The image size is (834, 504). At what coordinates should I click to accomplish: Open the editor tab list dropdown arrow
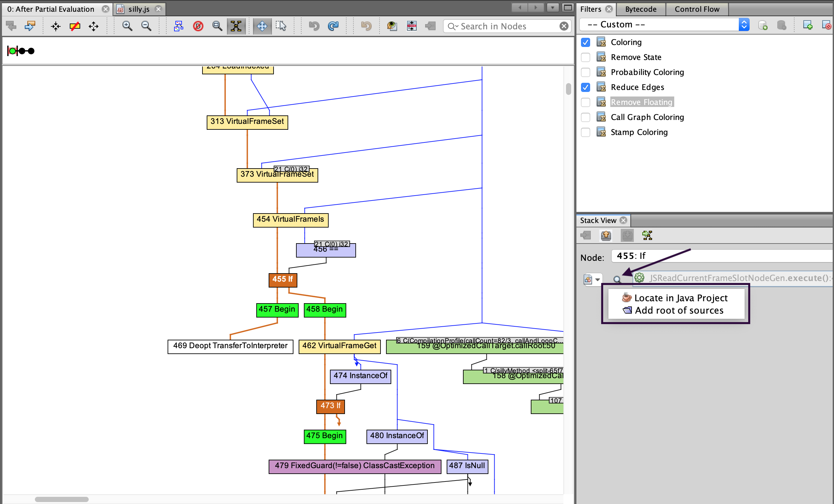pos(552,7)
